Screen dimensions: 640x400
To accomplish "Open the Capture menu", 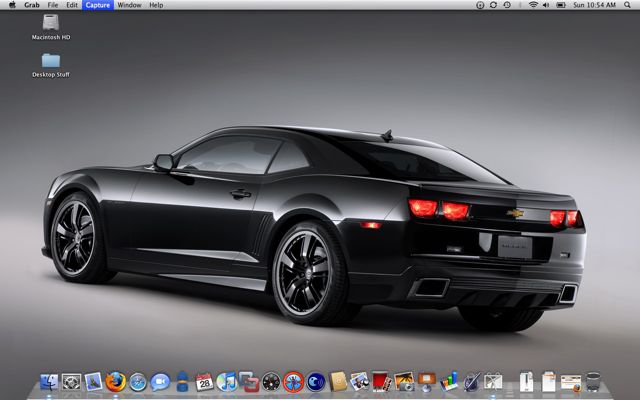I will tap(97, 5).
